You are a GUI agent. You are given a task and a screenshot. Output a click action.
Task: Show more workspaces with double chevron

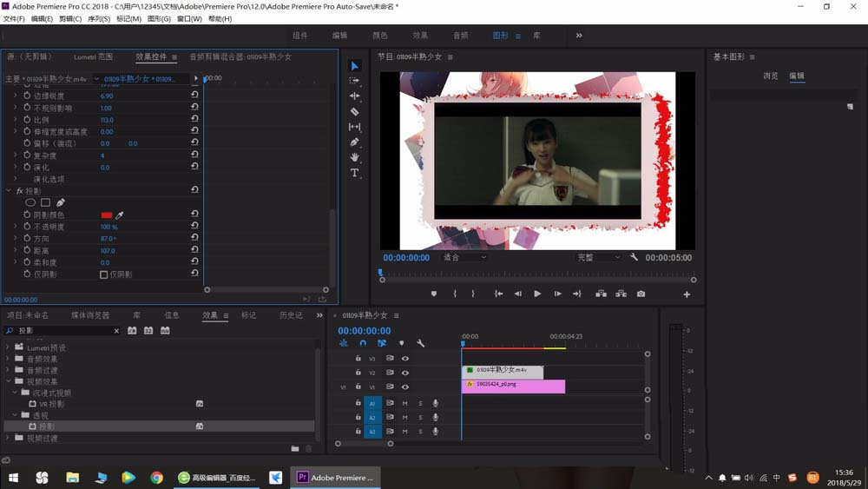click(x=578, y=36)
